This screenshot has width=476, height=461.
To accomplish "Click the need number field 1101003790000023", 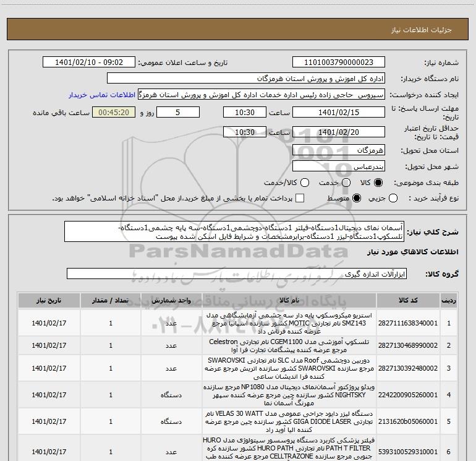I will pos(339,62).
